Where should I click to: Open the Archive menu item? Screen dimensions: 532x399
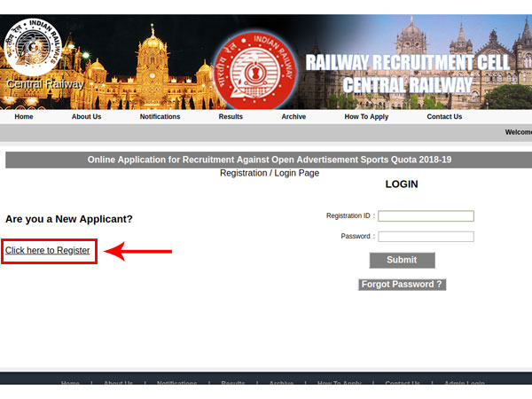point(293,117)
